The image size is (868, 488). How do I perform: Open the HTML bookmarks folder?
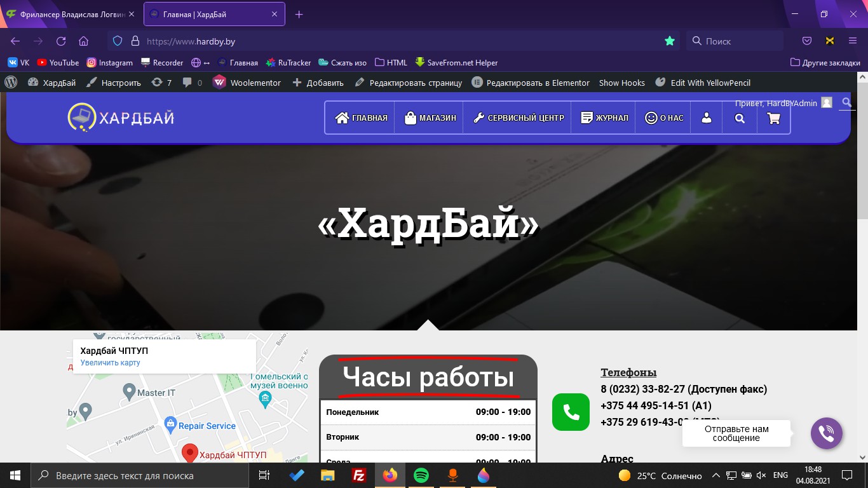tap(391, 62)
